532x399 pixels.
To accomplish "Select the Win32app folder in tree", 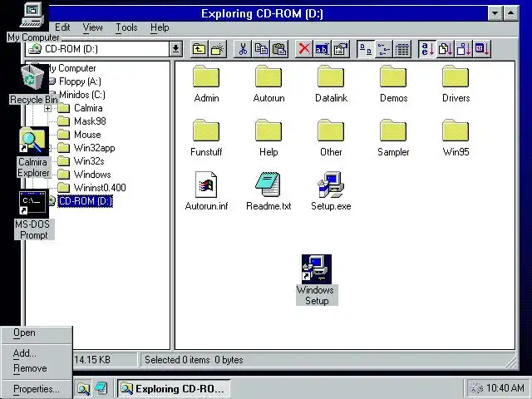I will 94,148.
